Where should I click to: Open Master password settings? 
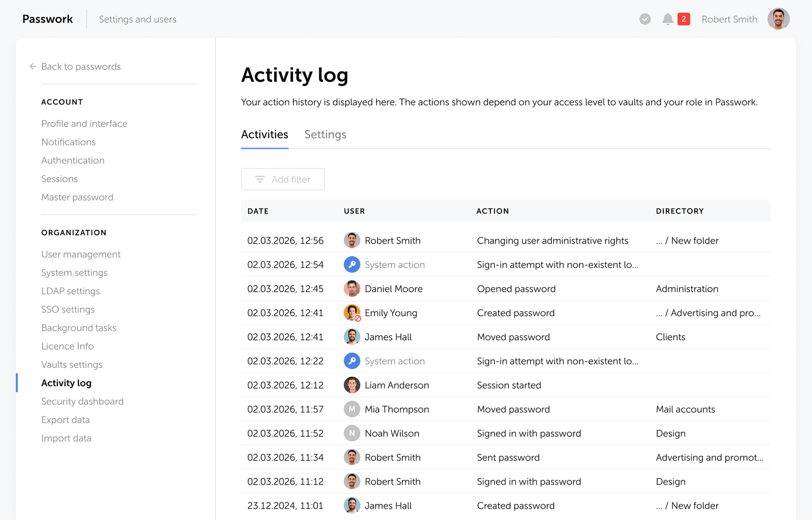77,197
